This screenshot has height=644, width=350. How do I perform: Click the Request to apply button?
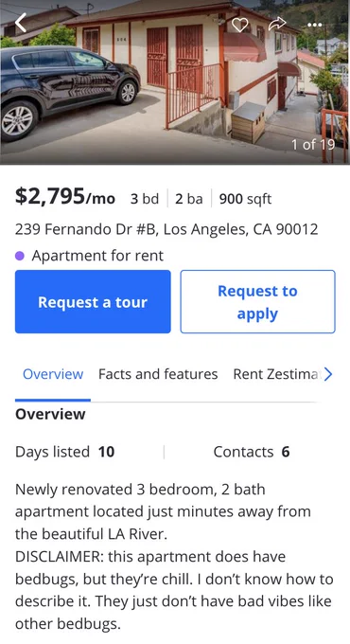point(257,301)
